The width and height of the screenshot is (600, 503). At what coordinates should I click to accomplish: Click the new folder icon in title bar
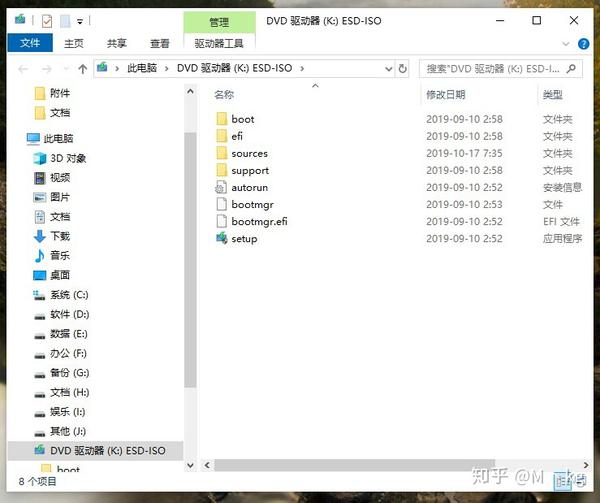[x=65, y=21]
